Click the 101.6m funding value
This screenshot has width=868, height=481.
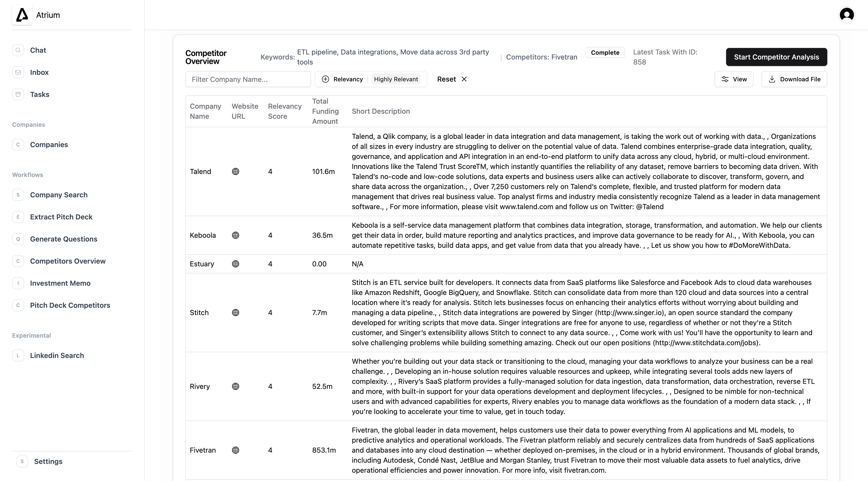(323, 171)
